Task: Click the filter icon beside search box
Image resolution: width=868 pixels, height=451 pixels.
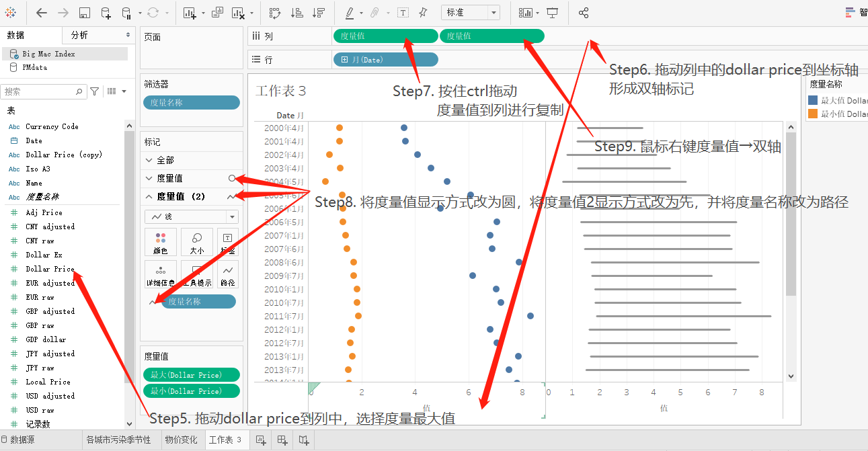Action: pos(95,91)
